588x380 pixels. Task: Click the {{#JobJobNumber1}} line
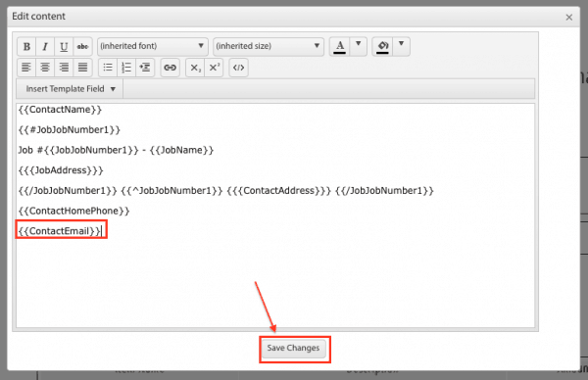click(x=70, y=130)
